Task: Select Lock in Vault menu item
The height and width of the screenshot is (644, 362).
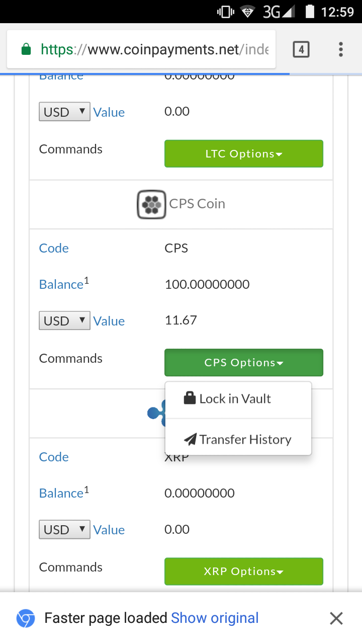Action: (x=235, y=399)
